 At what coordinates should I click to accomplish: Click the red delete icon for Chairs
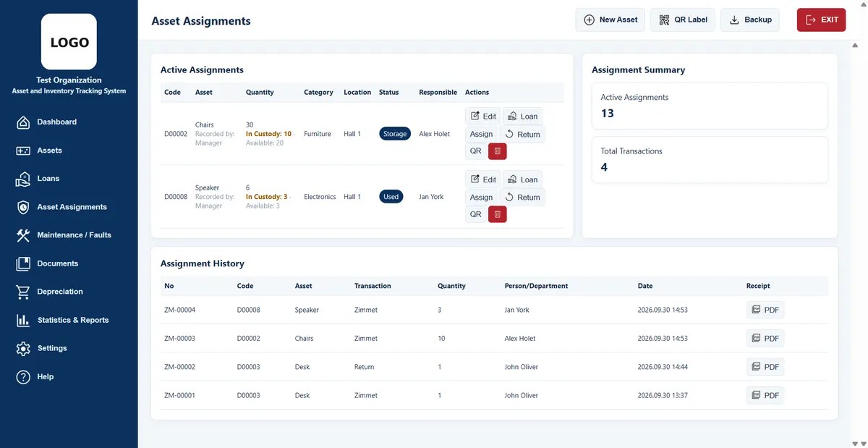(497, 151)
